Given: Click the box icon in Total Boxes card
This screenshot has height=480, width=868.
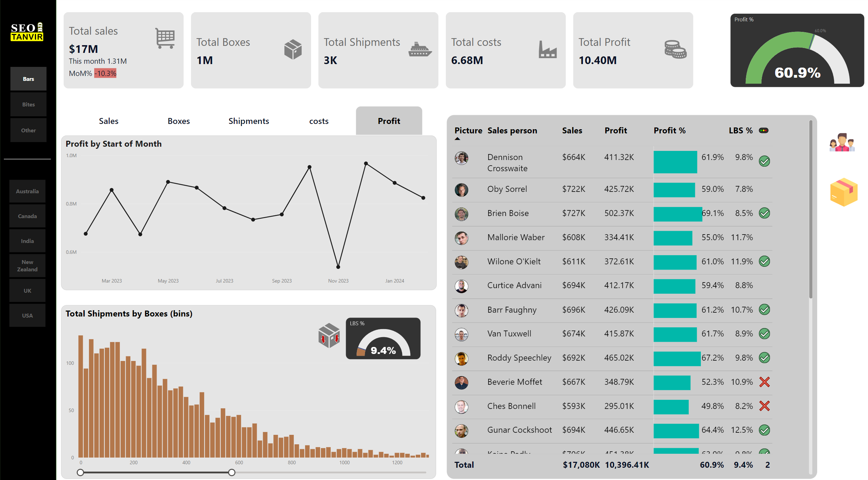Looking at the screenshot, I should (293, 49).
